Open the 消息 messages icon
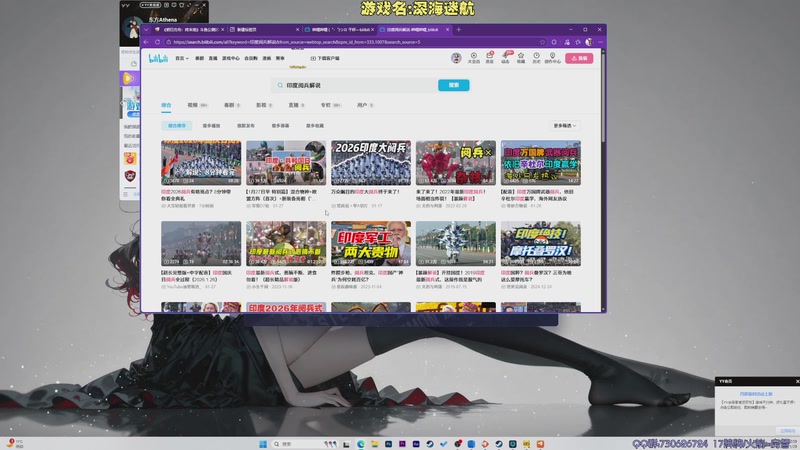The height and width of the screenshot is (450, 800). coord(489,58)
